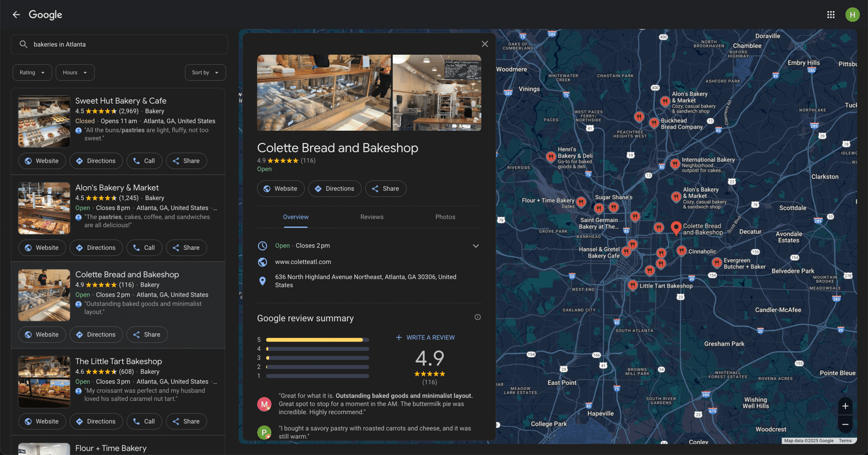Zoom out on the map
Viewport: 868px width, 455px height.
[845, 424]
